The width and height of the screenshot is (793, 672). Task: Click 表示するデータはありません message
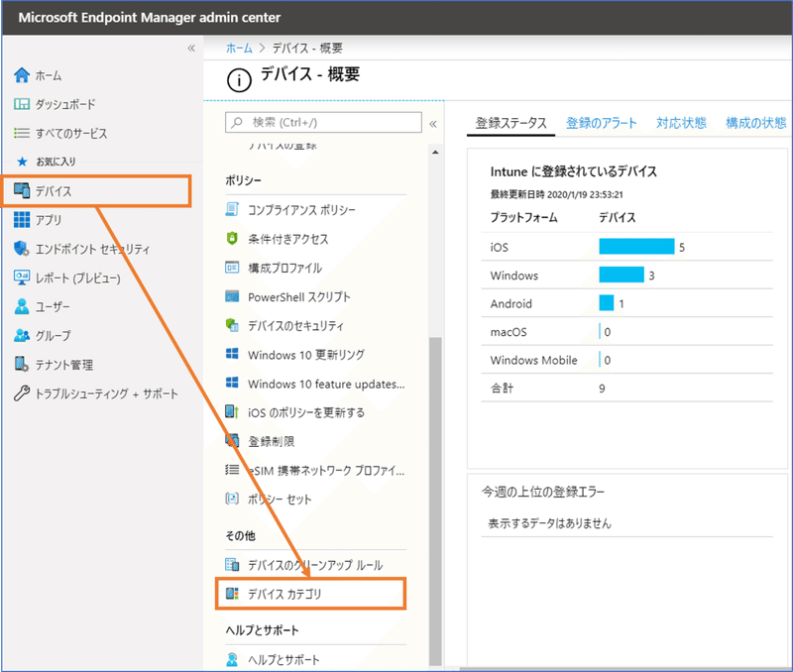549,523
